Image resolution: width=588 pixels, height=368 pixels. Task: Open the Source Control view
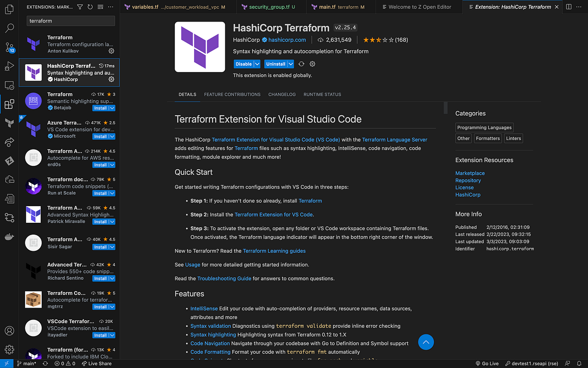click(9, 48)
